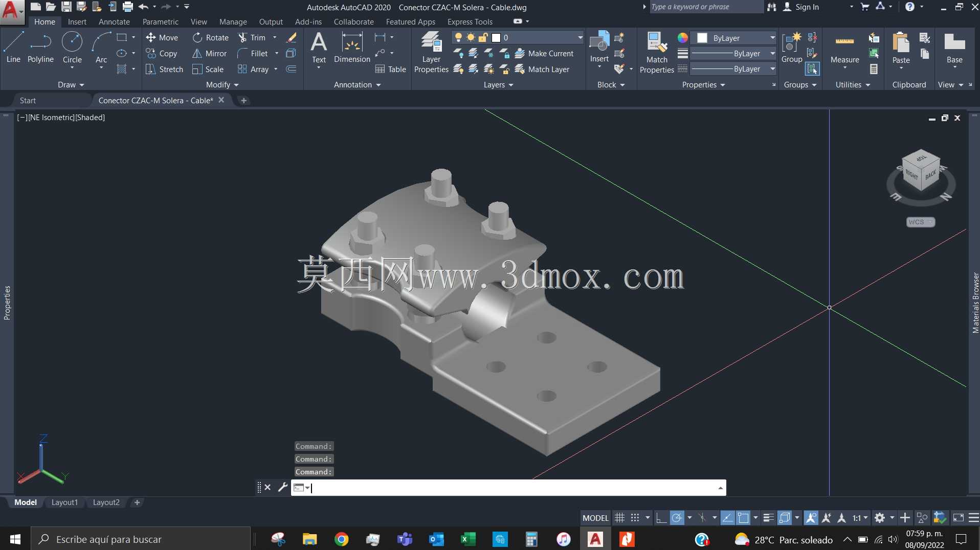
Task: Click the Measure tool
Action: click(844, 47)
